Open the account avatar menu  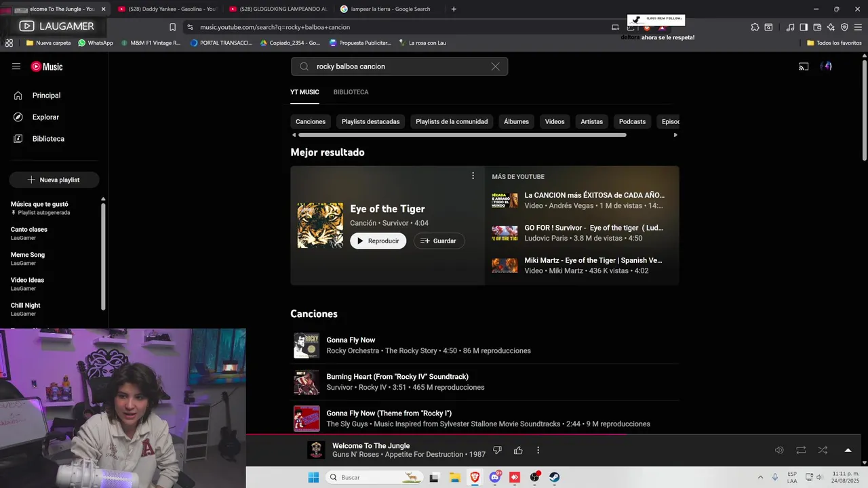[826, 66]
